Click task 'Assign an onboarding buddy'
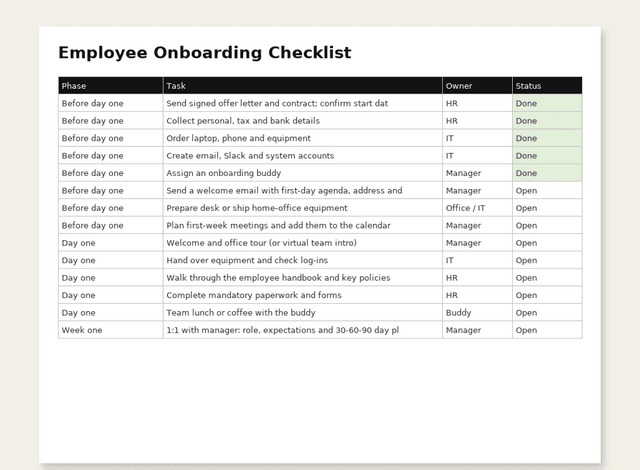640x470 pixels. (x=302, y=173)
